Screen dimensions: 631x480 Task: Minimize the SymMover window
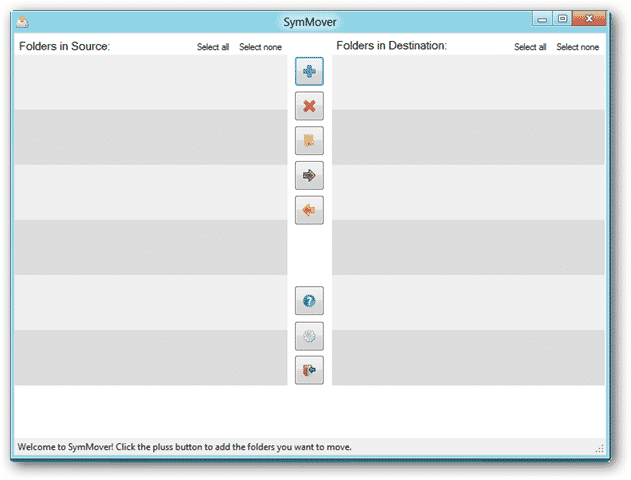pyautogui.click(x=542, y=19)
